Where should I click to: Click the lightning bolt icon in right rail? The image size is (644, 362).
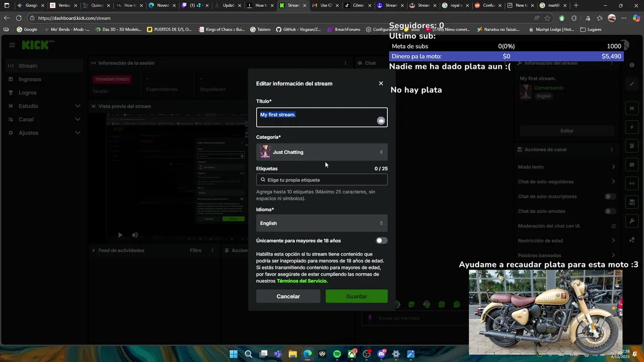632,127
